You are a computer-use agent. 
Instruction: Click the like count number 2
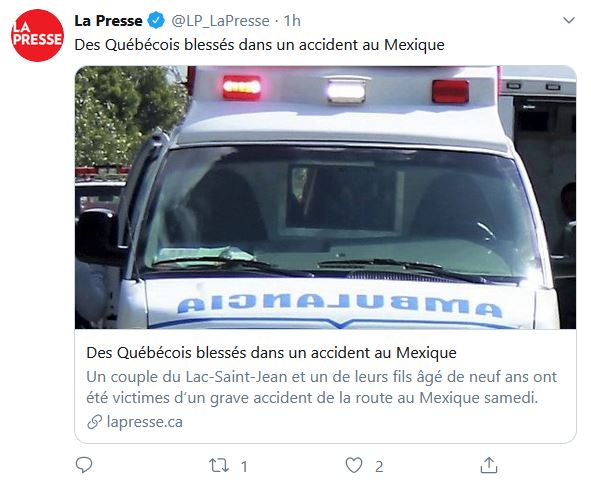coord(379,467)
